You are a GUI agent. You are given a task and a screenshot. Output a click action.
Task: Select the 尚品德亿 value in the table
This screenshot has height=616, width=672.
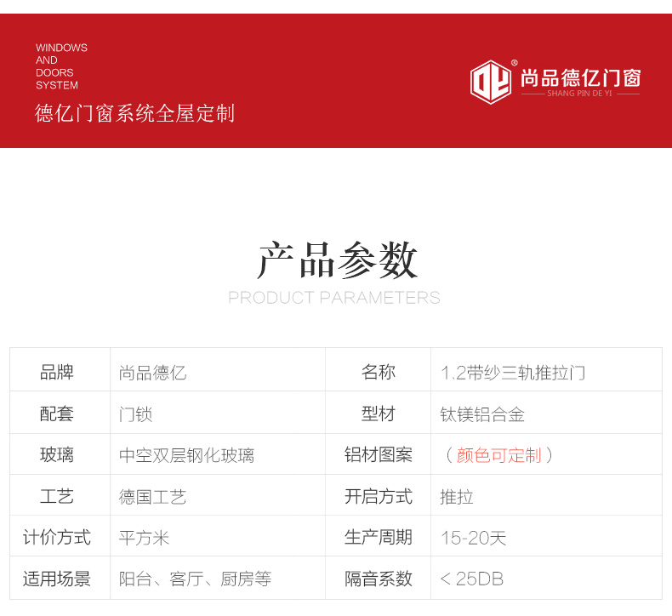pyautogui.click(x=153, y=373)
